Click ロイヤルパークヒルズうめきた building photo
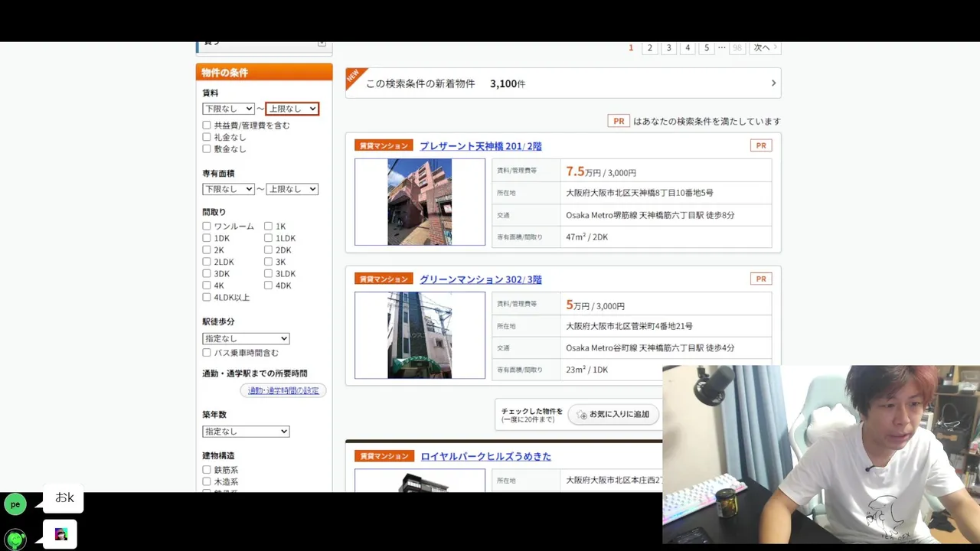 [420, 481]
